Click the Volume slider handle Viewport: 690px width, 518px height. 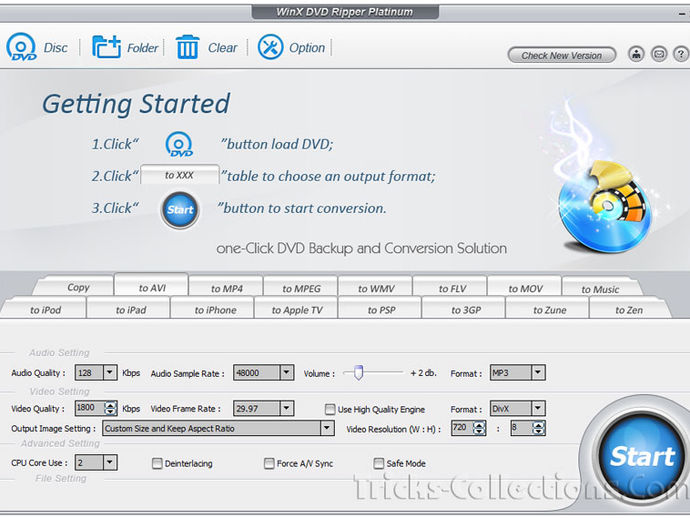pyautogui.click(x=359, y=372)
